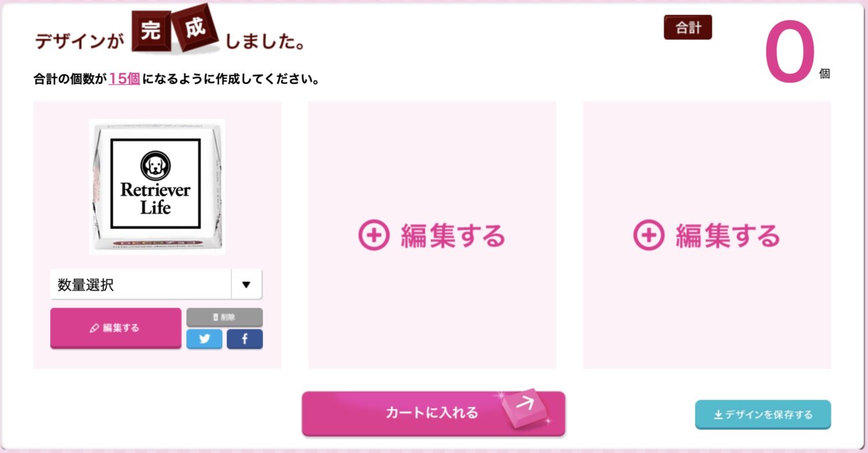Image resolution: width=868 pixels, height=453 pixels.
Task: Click the pencil icon on pink 編集する
Action: tap(94, 328)
